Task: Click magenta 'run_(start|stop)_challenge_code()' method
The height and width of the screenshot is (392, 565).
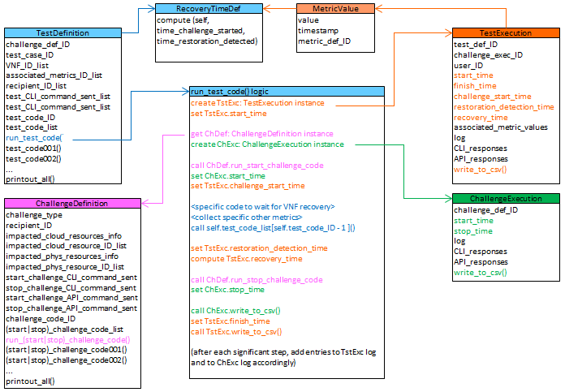Action: 68,340
